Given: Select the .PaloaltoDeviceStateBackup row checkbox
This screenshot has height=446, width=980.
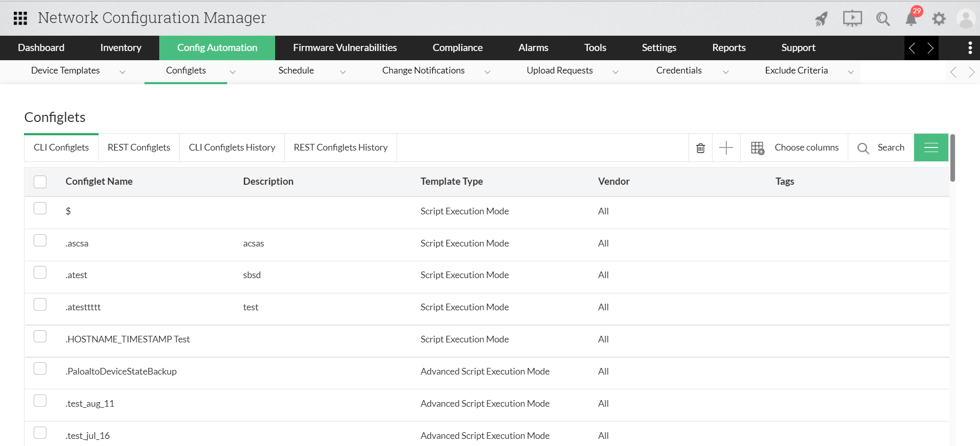Looking at the screenshot, I should click(40, 368).
